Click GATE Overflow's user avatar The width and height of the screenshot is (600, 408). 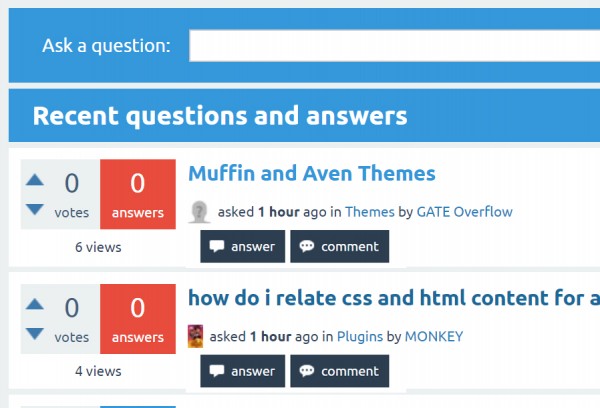point(198,212)
